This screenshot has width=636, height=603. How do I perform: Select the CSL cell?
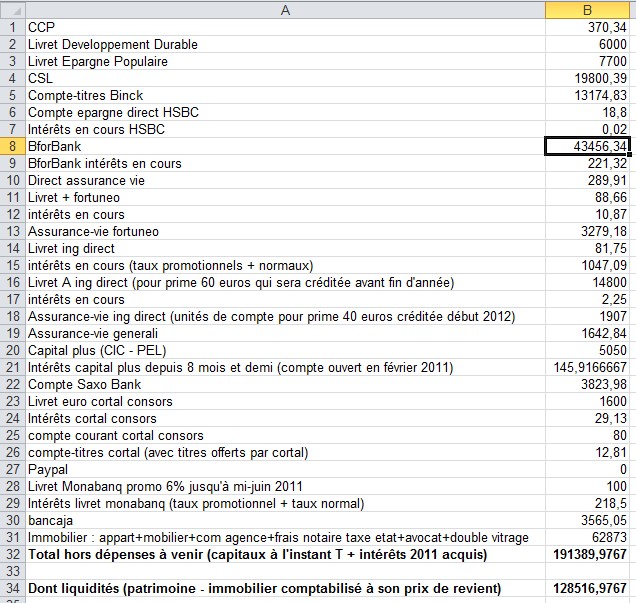tap(285, 78)
